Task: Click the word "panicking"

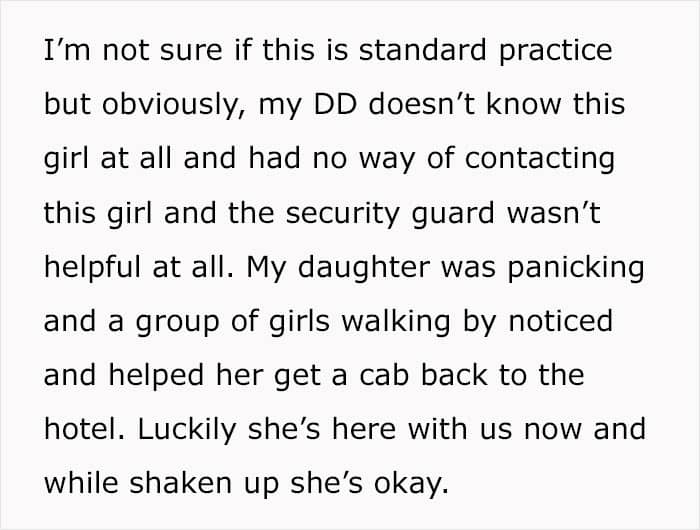Action: click(x=576, y=268)
